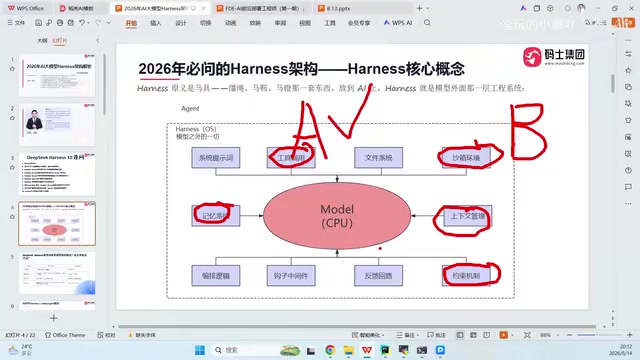Open the 88% zoom level dropdown
Image resolution: width=640 pixels, height=360 pixels.
[x=549, y=335]
